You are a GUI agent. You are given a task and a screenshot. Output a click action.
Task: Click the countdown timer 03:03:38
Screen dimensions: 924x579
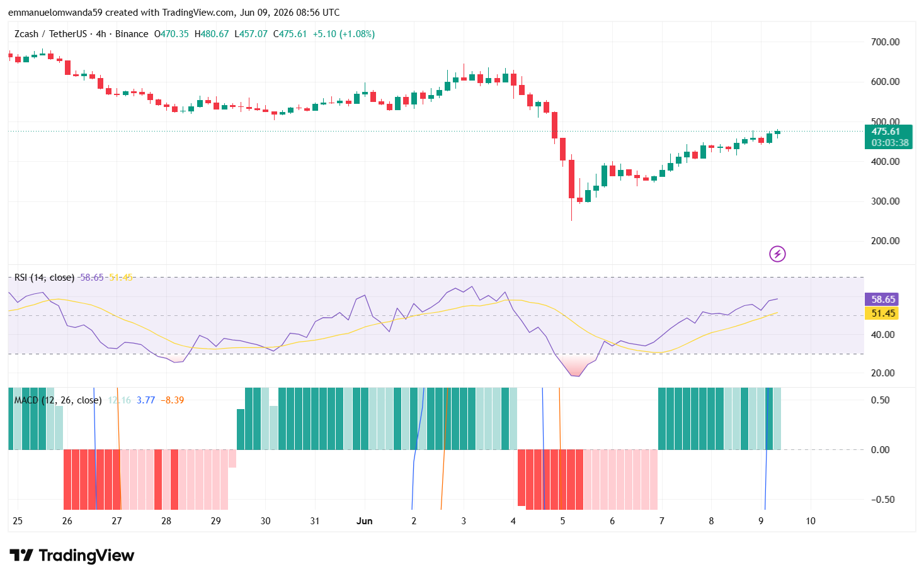(890, 143)
